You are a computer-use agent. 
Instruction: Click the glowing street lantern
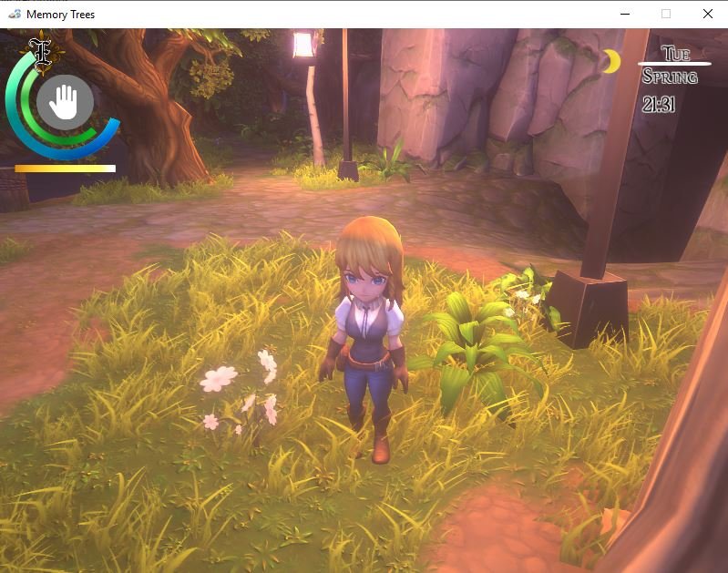(304, 45)
